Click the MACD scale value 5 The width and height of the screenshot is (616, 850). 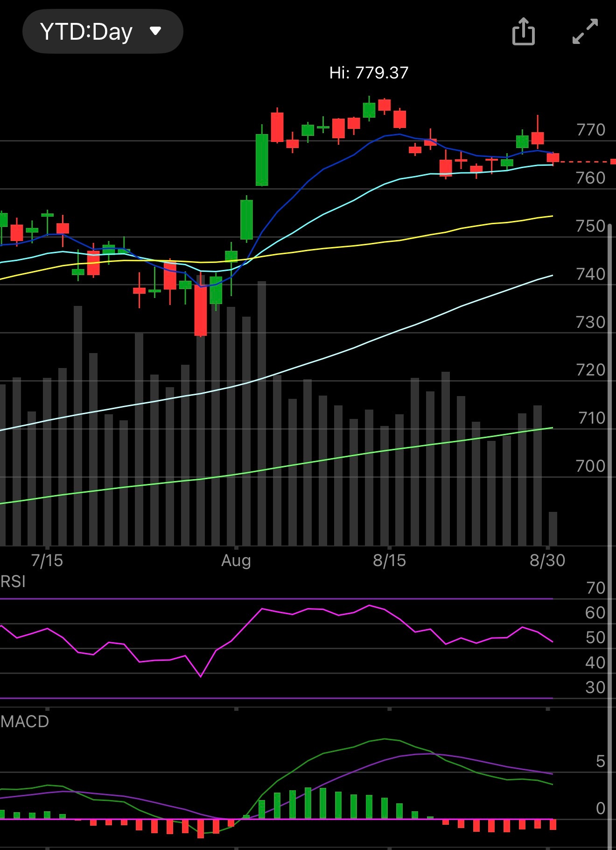click(x=601, y=762)
